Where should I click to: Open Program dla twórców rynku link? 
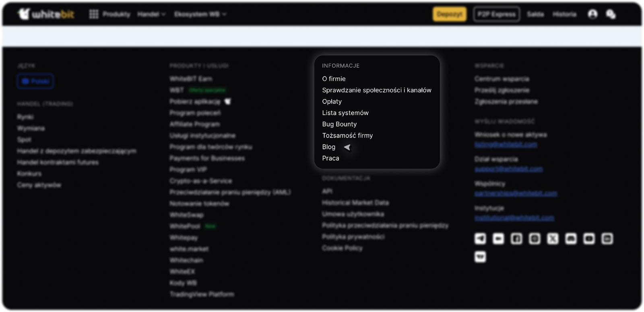[x=211, y=147]
